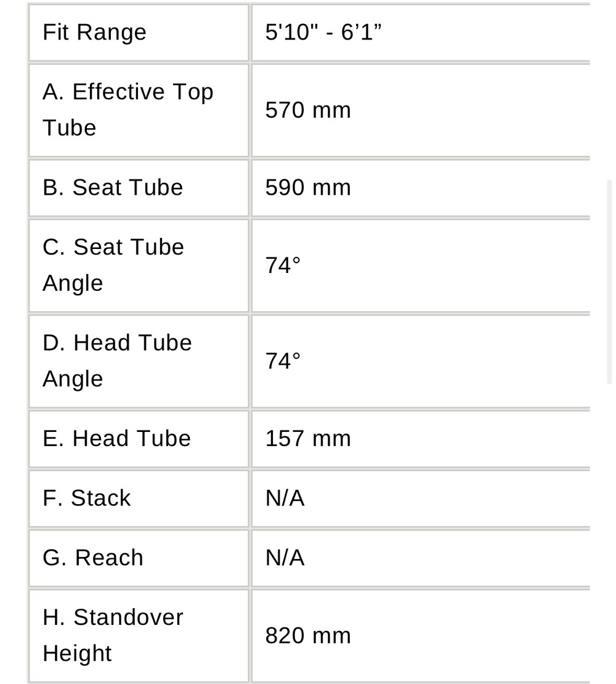Select the 570 mm top tube value
The width and height of the screenshot is (616, 684).
click(x=308, y=110)
